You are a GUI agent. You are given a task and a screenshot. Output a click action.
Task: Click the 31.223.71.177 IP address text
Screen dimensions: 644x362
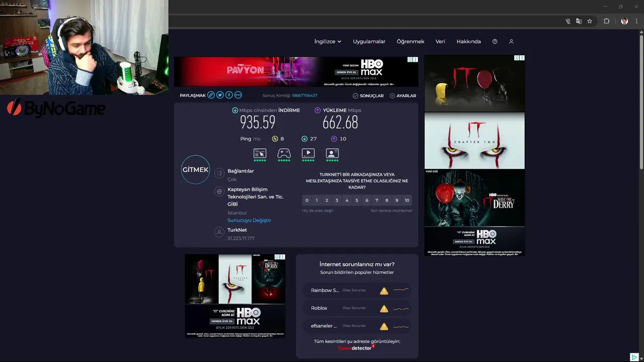[x=241, y=238]
